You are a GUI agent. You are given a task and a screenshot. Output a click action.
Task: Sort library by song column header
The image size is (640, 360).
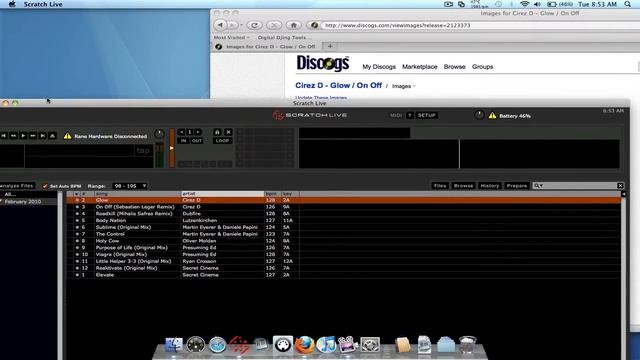click(138, 194)
